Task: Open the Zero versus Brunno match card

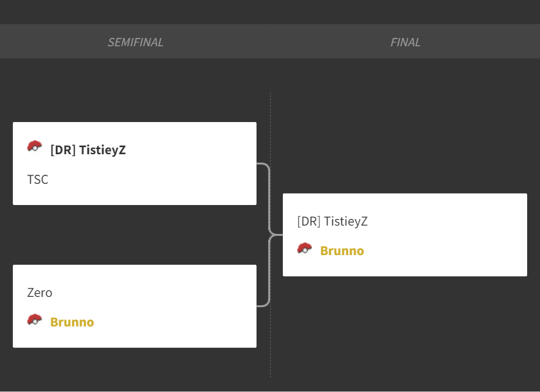Action: point(134,306)
